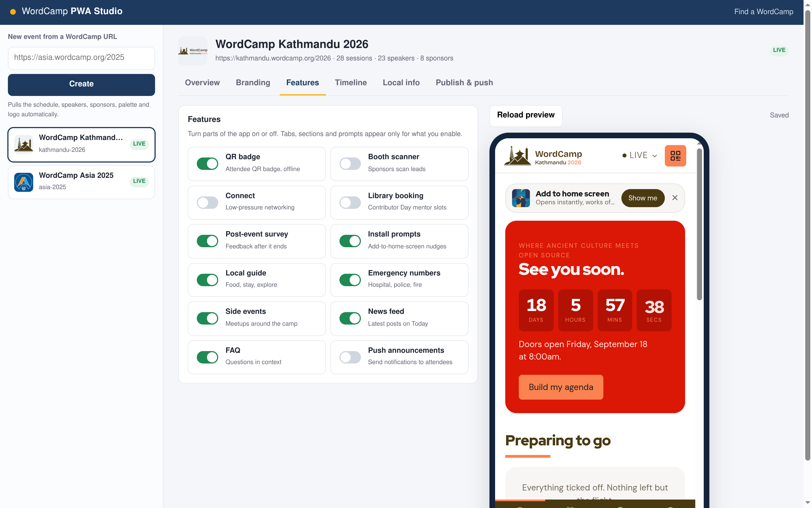
Task: Click the WordCamp URL input field
Action: (x=81, y=58)
